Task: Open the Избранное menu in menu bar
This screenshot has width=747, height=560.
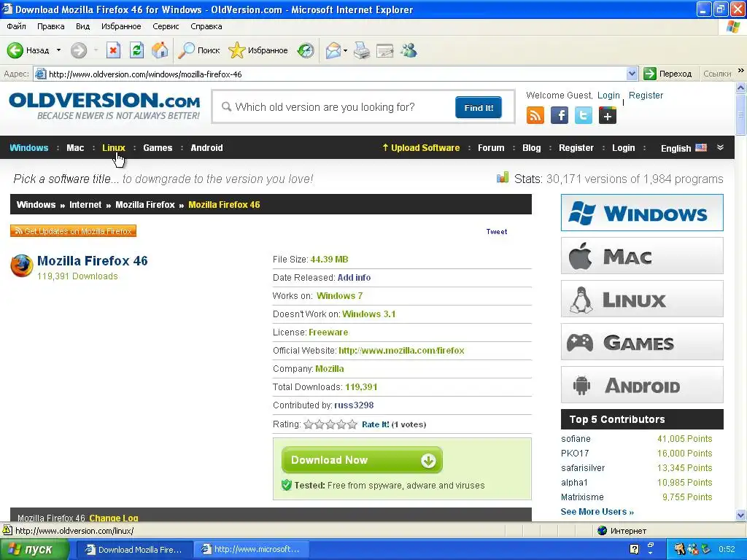Action: point(121,26)
